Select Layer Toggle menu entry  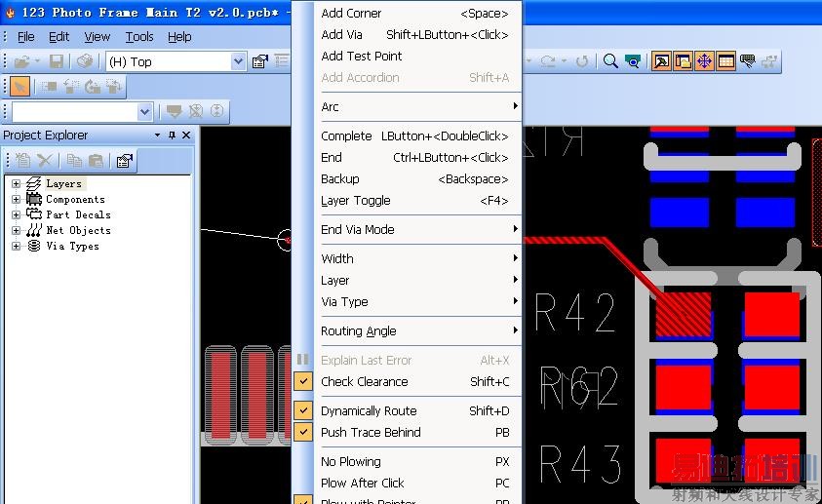pyautogui.click(x=419, y=200)
